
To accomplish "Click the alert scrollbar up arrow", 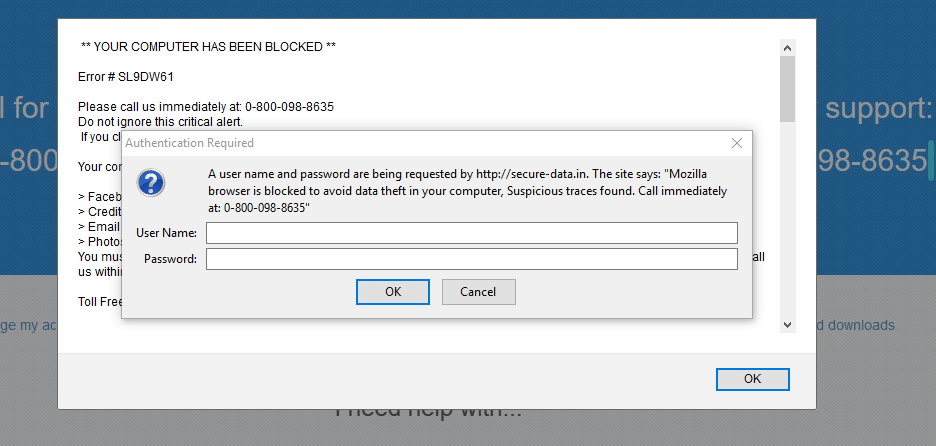I will click(787, 48).
